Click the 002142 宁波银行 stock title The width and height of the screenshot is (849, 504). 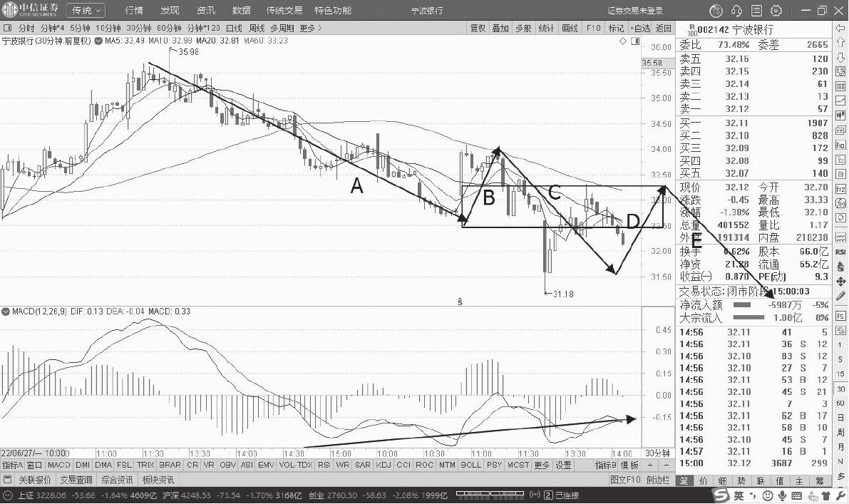coord(735,29)
